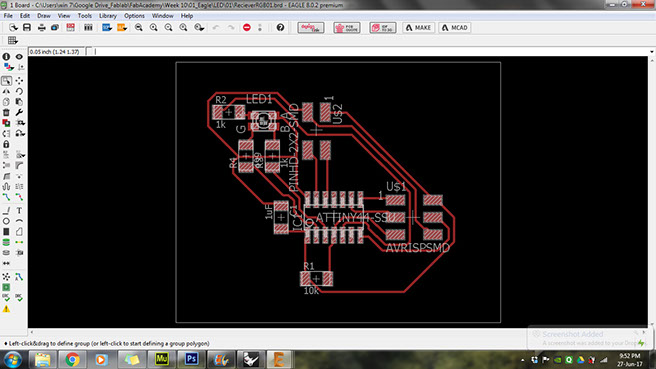Save the board with the floppy icon
The height and width of the screenshot is (369, 656).
(x=27, y=28)
